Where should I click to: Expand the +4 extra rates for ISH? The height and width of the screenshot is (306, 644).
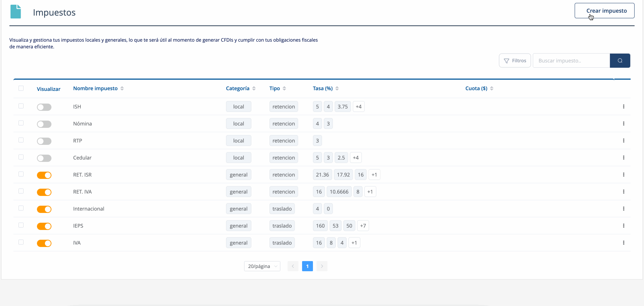pos(359,106)
